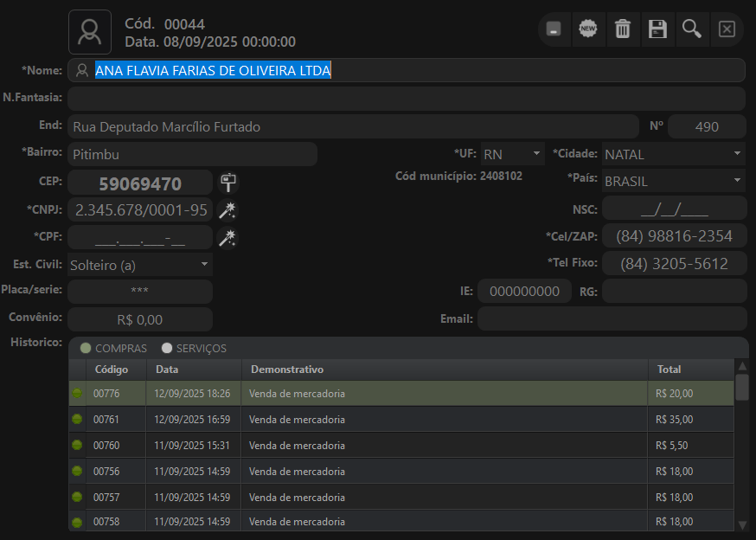This screenshot has height=540, width=756.
Task: Select the COMPRAS radio option
Action: click(x=86, y=348)
